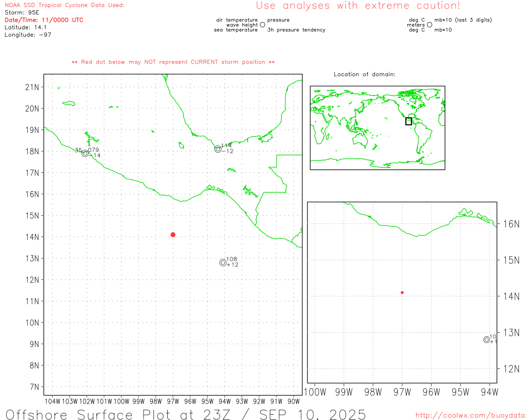Click station model legend circle near wave height
The image size is (525, 420).
click(262, 25)
